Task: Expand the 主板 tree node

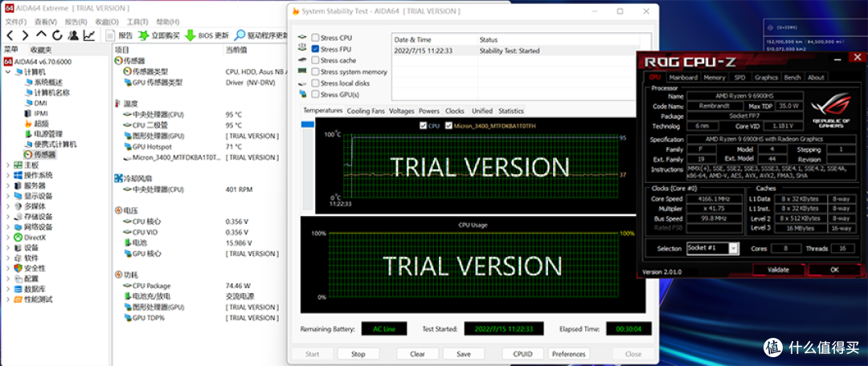Action: 8,165
